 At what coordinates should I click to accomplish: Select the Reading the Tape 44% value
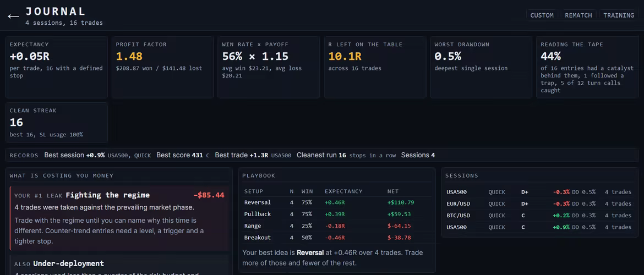551,56
